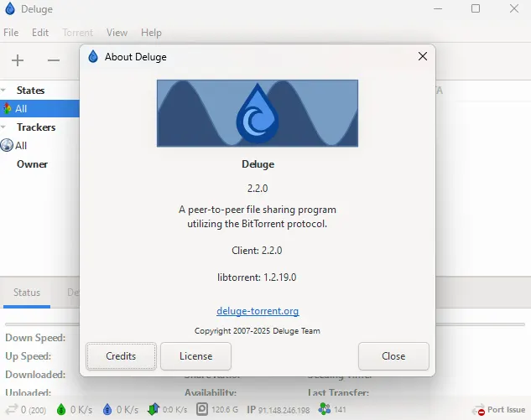
Task: Click the Add Torrent plus icon
Action: click(x=18, y=60)
